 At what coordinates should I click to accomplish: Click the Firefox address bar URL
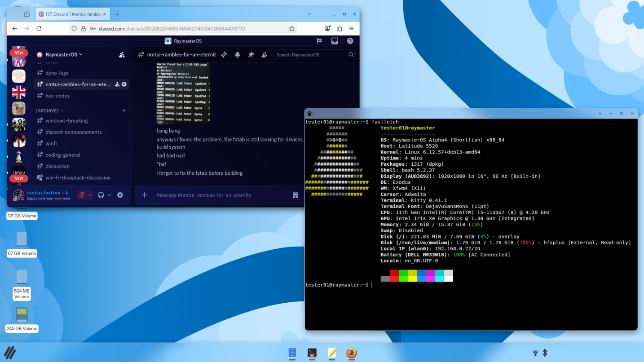click(172, 28)
